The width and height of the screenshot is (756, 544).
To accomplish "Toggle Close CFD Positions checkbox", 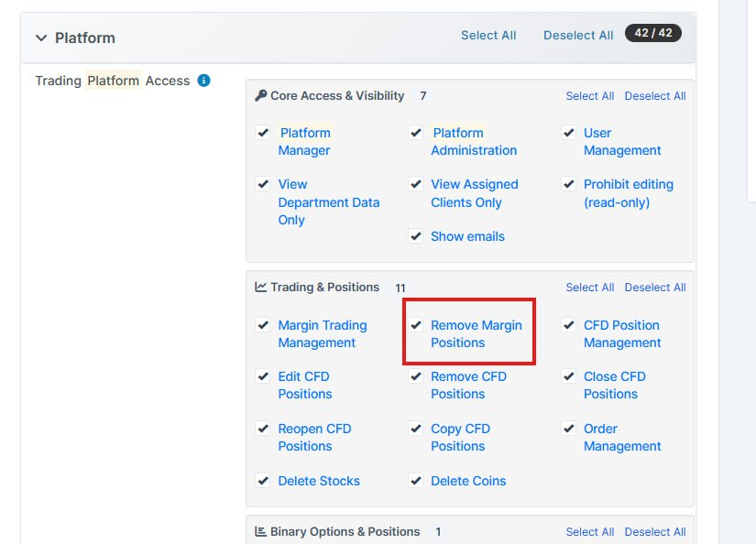I will tap(568, 376).
